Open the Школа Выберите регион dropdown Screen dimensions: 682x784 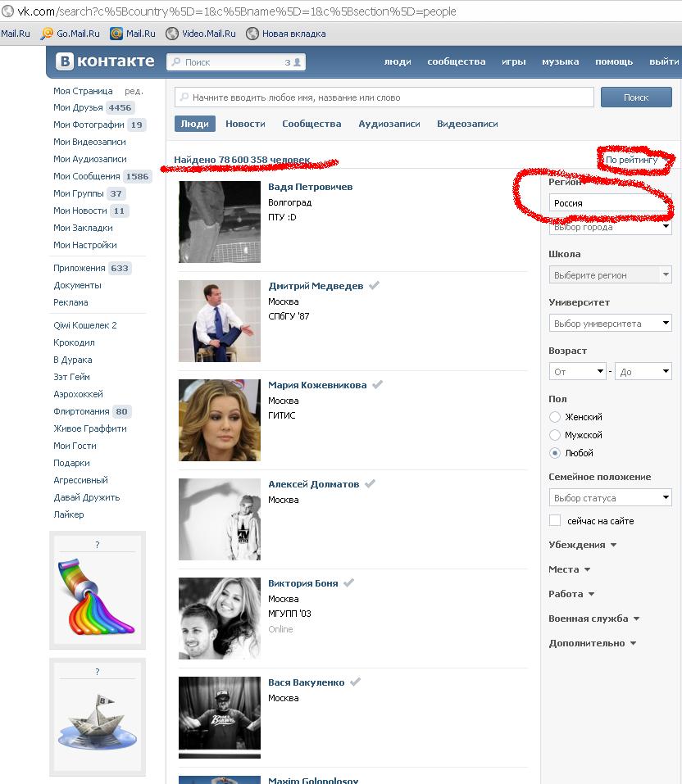(x=610, y=274)
